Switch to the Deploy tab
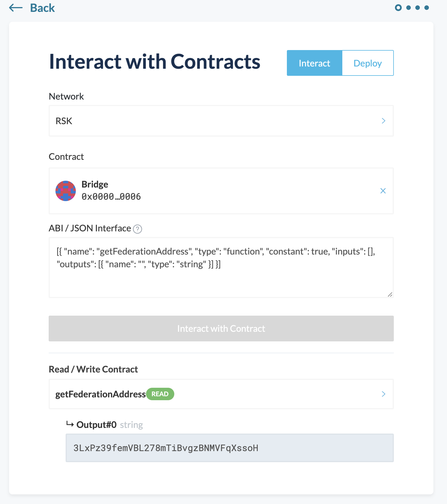This screenshot has height=504, width=447. (x=368, y=63)
